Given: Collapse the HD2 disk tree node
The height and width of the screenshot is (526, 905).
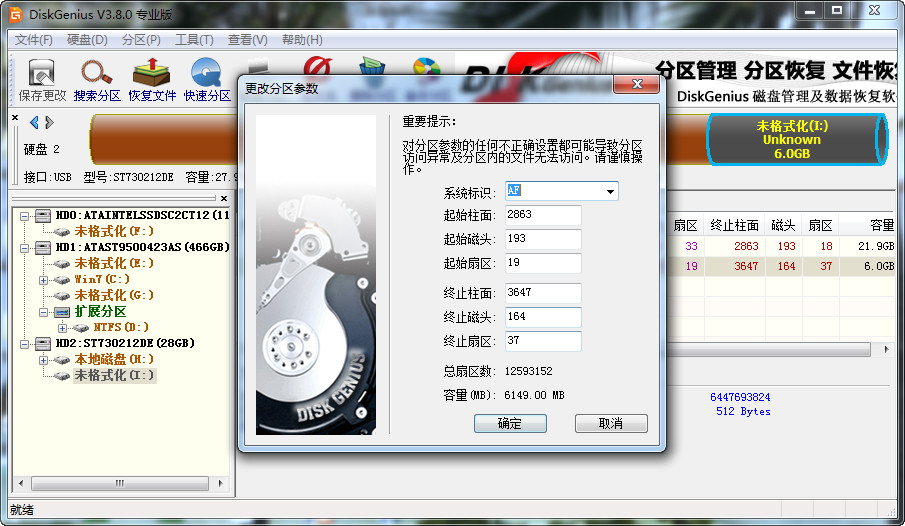Looking at the screenshot, I should [24, 344].
